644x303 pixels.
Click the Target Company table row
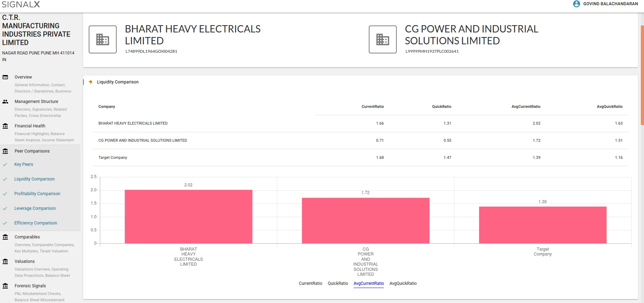point(360,158)
